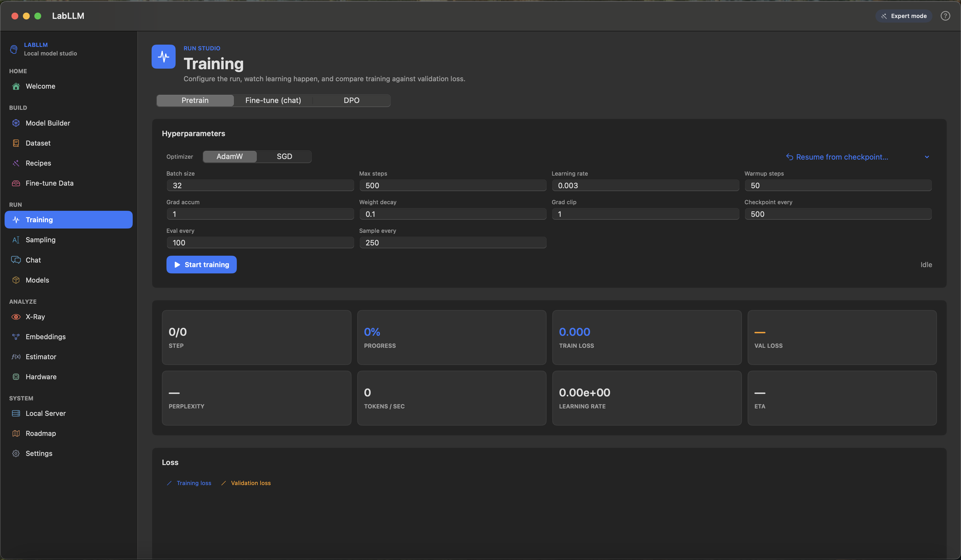Click the Eval every field
The height and width of the screenshot is (560, 961).
click(260, 243)
